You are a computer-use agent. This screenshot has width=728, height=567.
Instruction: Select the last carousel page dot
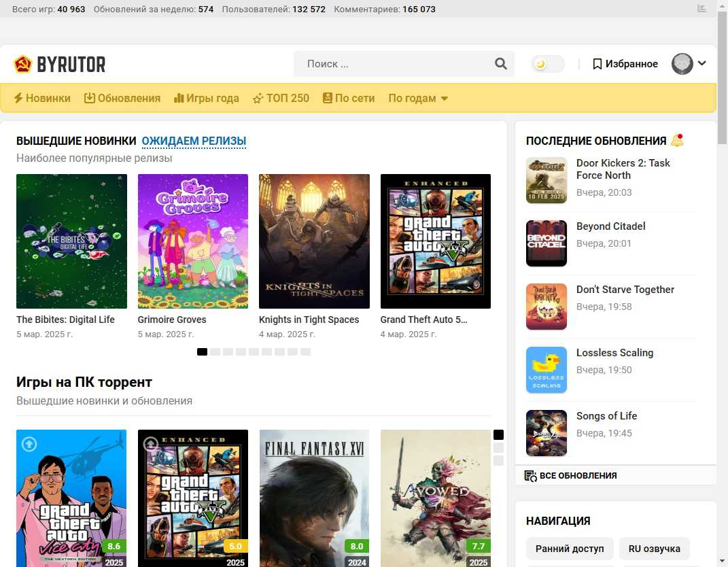point(306,351)
